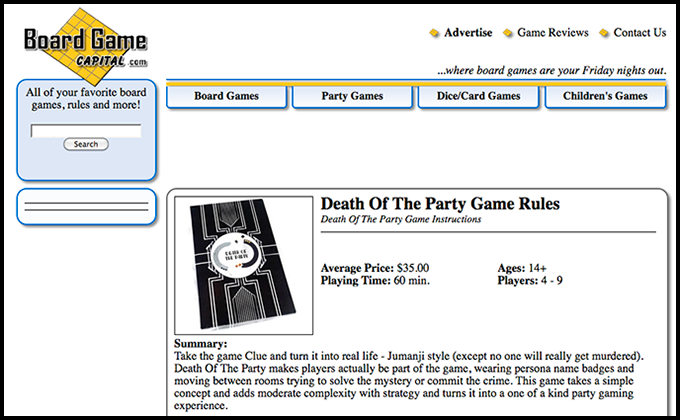Open the Advertise link

click(468, 33)
